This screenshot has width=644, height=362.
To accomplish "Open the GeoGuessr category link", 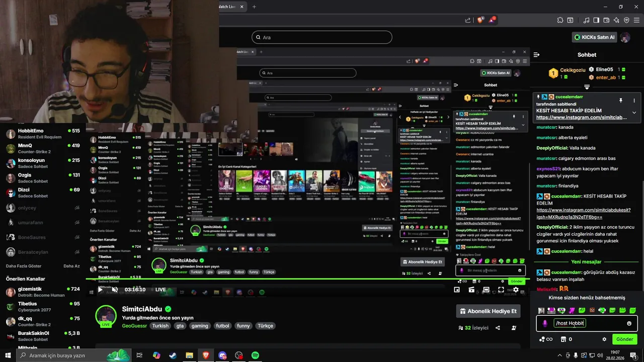I will tap(134, 326).
